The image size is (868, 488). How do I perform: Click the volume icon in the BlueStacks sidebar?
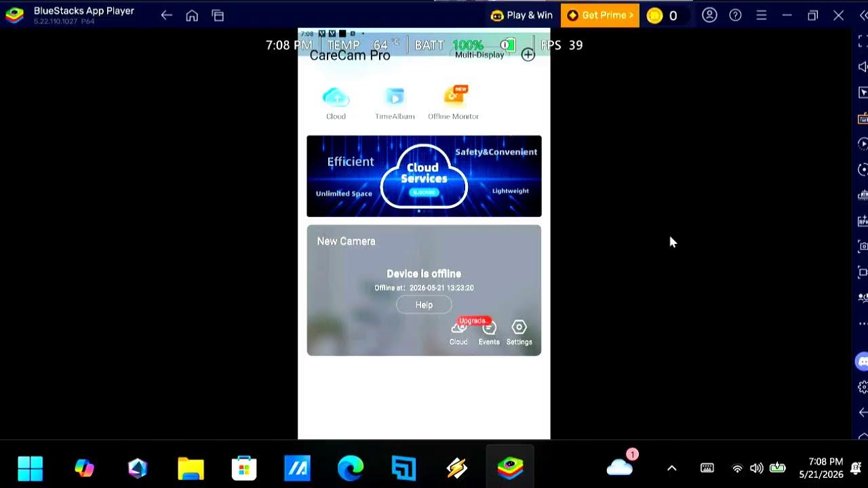(x=863, y=66)
